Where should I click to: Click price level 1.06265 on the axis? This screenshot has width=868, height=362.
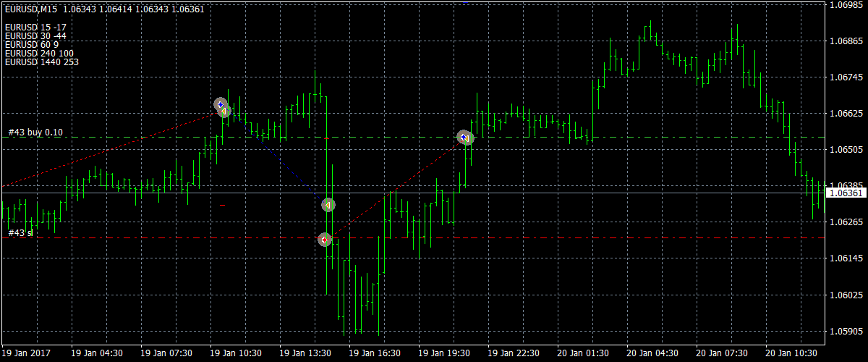pyautogui.click(x=846, y=222)
